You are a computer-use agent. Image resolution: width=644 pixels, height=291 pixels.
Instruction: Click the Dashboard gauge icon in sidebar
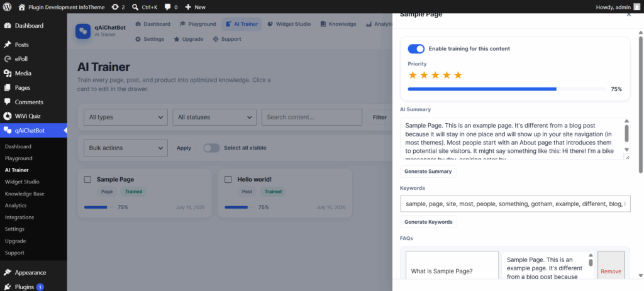pyautogui.click(x=8, y=26)
